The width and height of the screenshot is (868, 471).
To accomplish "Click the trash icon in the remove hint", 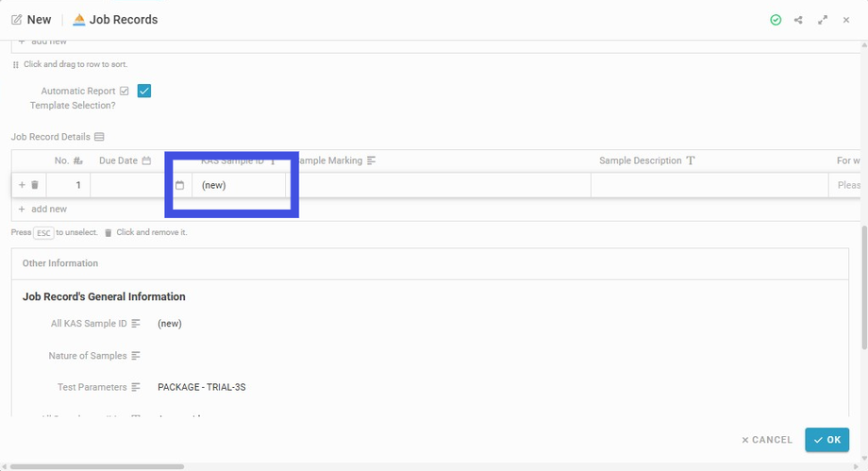I will [x=108, y=233].
